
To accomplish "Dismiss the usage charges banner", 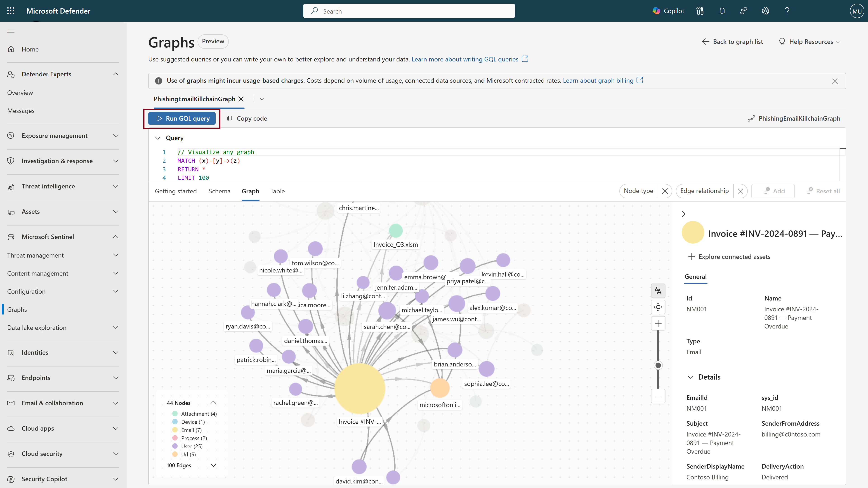I will [835, 81].
